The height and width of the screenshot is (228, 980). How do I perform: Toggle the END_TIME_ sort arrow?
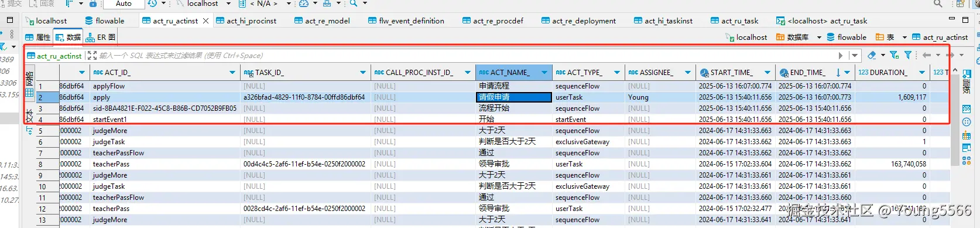pos(838,73)
